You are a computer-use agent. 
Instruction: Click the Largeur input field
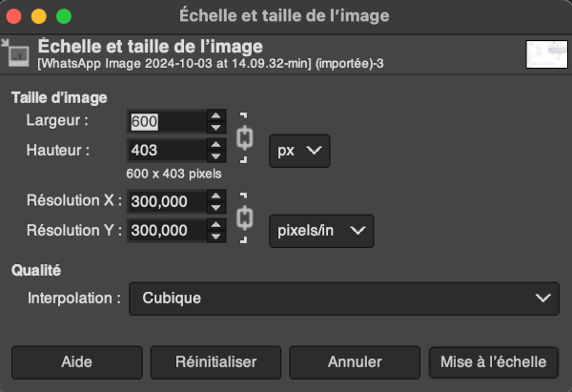coord(165,121)
